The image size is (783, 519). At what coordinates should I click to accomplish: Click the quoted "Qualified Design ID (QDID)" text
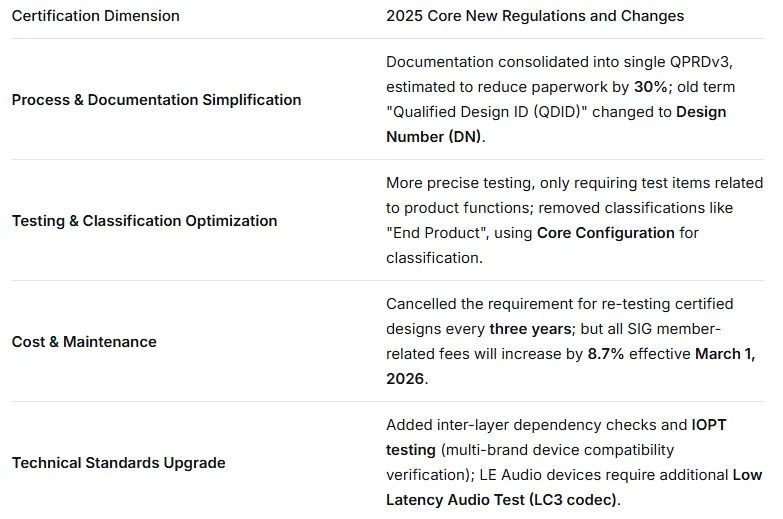pos(486,112)
